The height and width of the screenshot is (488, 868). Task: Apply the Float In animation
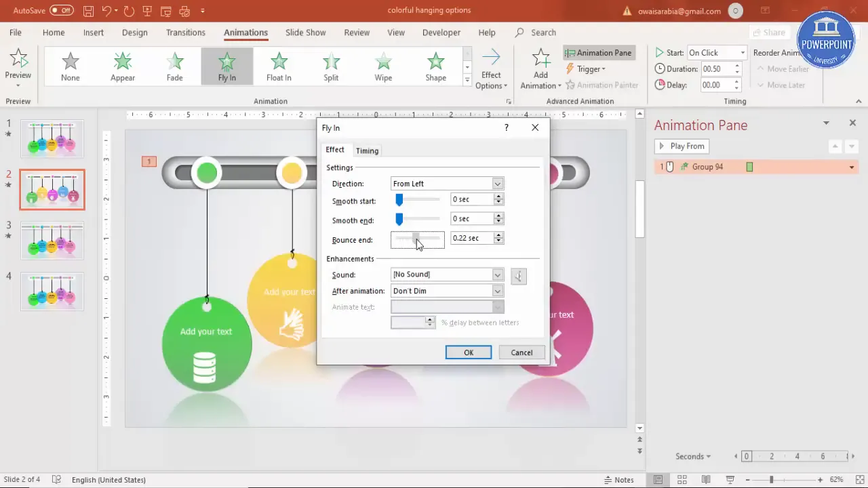click(x=279, y=66)
